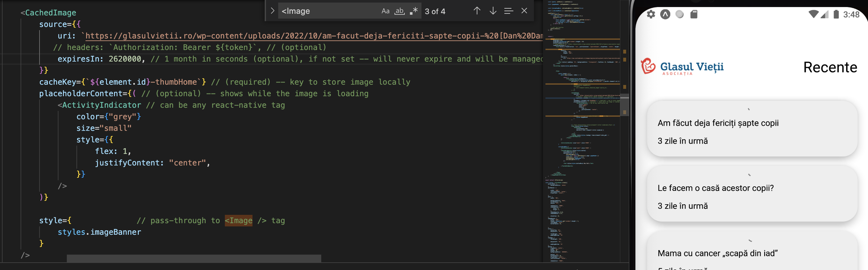Click the circled A icon in emulator status bar
Viewport: 868px width, 270px height.
click(x=665, y=14)
